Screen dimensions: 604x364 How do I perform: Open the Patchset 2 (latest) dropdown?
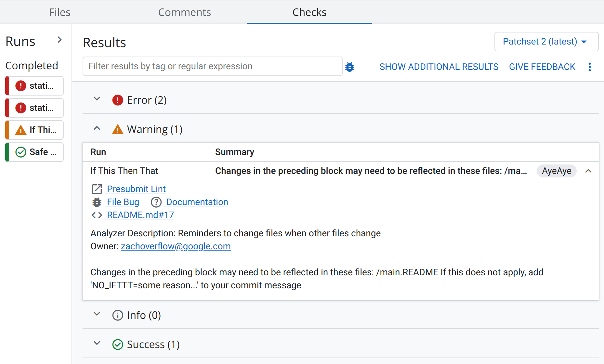point(546,42)
